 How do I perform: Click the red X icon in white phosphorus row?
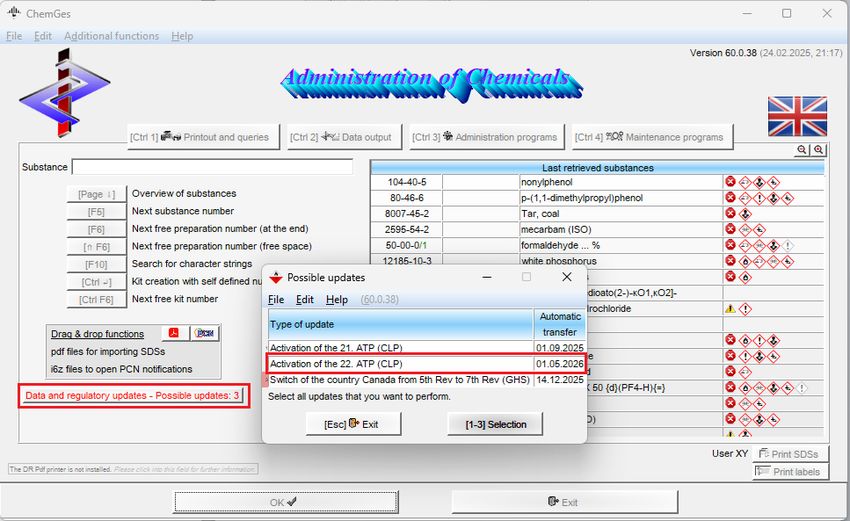[730, 261]
